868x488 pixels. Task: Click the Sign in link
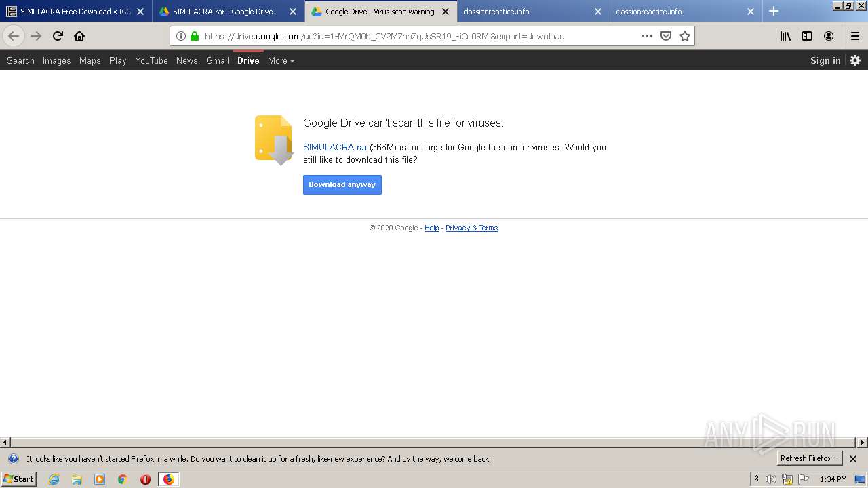point(825,60)
